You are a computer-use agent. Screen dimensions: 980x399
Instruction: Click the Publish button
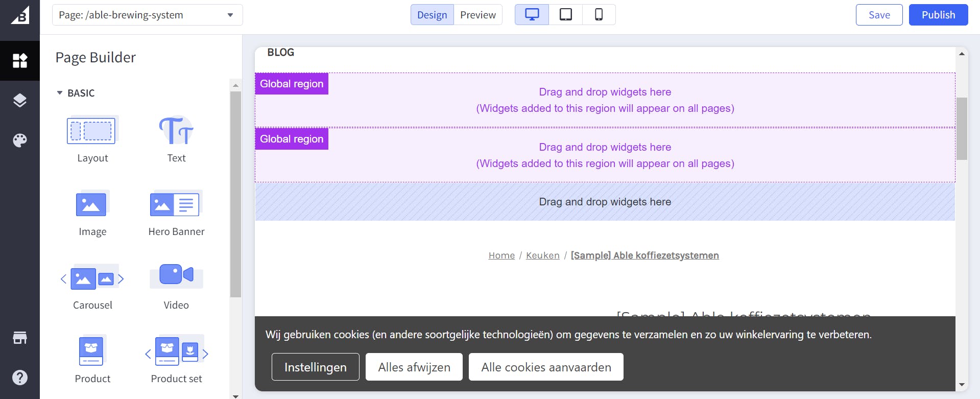click(x=939, y=15)
